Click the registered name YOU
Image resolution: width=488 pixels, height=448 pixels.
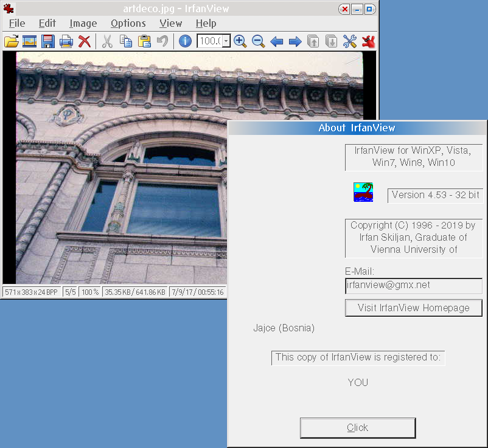[358, 382]
